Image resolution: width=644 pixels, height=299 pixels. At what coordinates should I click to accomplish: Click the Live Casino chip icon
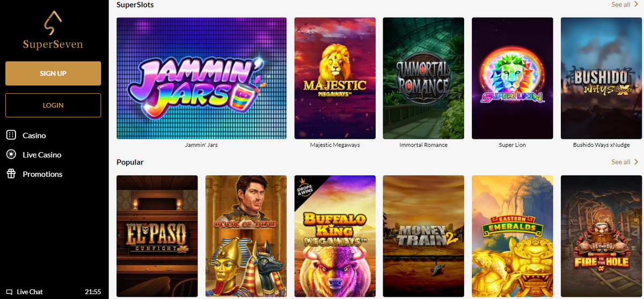point(11,155)
